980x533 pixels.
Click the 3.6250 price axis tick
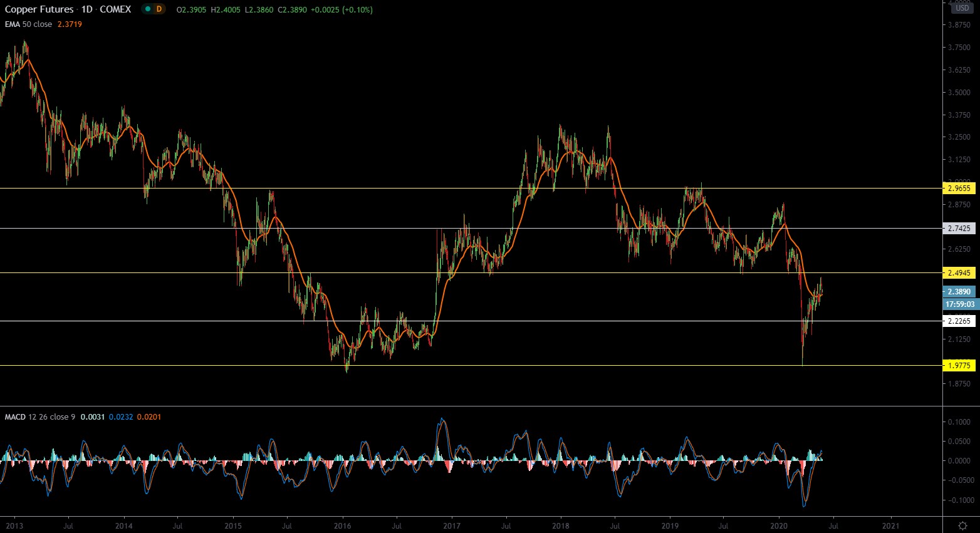tap(959, 70)
